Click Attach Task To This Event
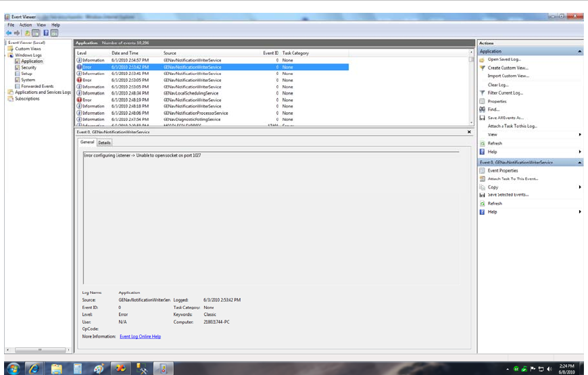The height and width of the screenshot is (375, 588). (512, 179)
